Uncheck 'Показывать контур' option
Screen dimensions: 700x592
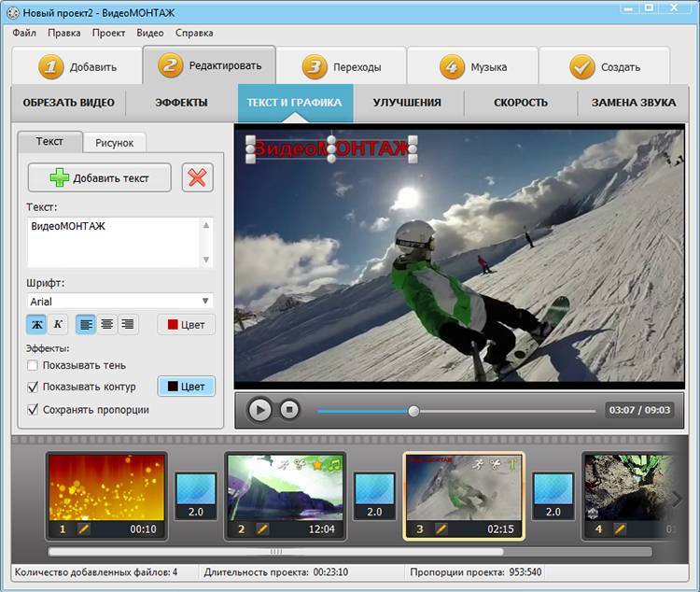34,387
